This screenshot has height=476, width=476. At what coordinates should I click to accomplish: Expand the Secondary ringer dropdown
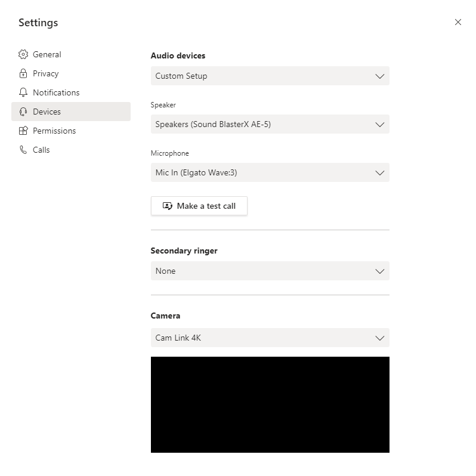(270, 271)
